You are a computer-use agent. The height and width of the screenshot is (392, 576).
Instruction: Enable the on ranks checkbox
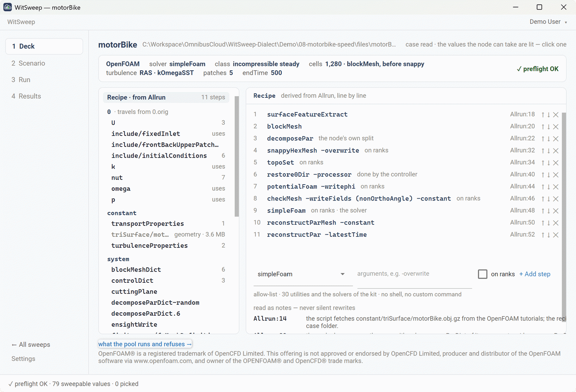tap(483, 274)
